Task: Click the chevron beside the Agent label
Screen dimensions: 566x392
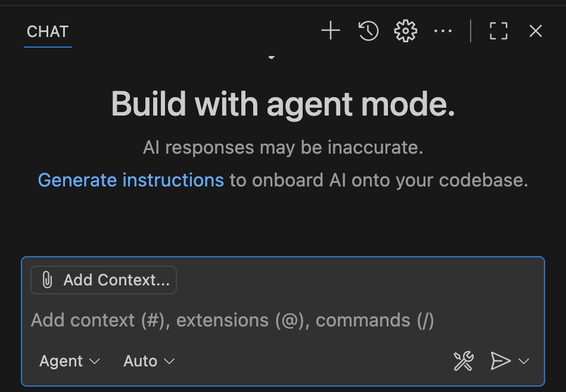Action: pos(94,362)
